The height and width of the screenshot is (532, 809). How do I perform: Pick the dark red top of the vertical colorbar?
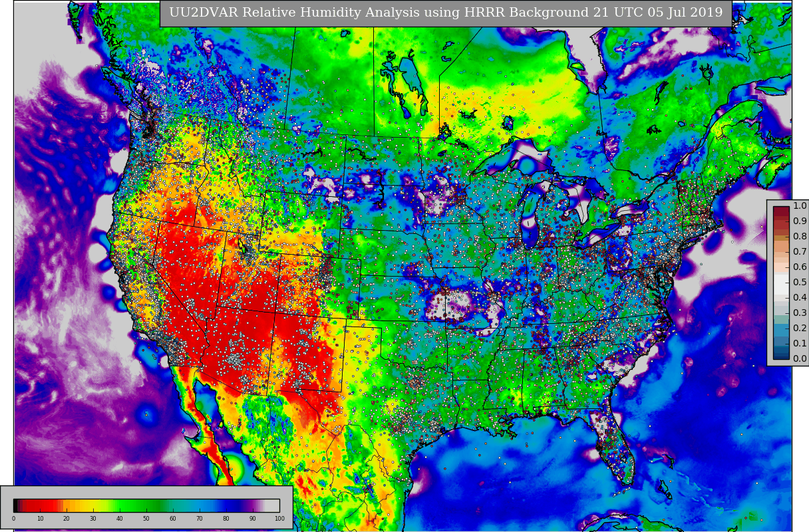781,213
